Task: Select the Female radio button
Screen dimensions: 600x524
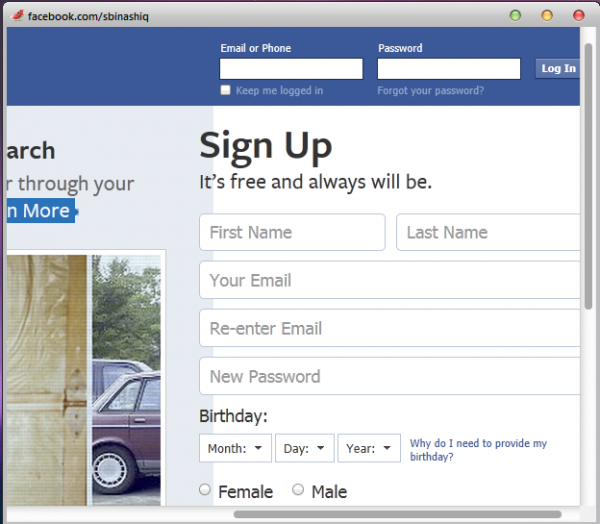Action: click(205, 490)
